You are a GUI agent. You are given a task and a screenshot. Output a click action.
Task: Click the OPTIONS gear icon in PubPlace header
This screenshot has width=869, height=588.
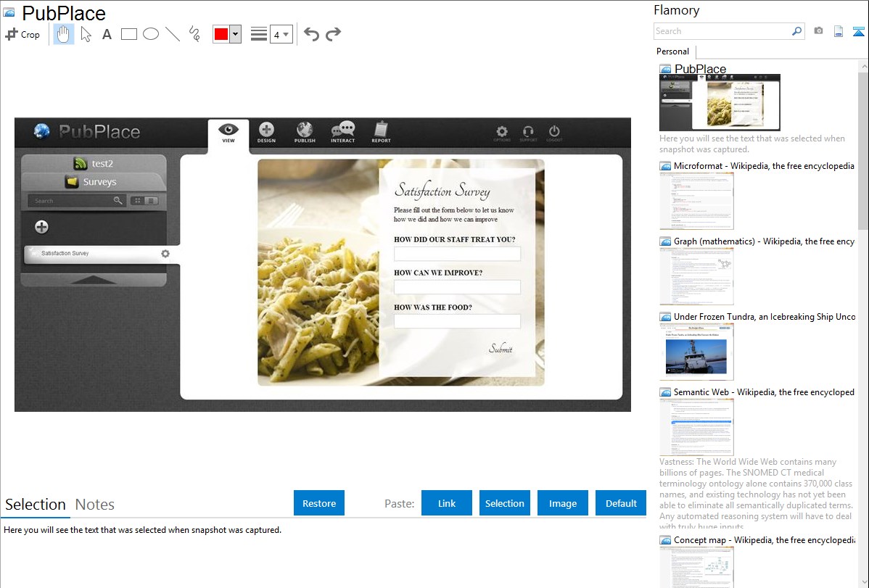click(x=502, y=133)
